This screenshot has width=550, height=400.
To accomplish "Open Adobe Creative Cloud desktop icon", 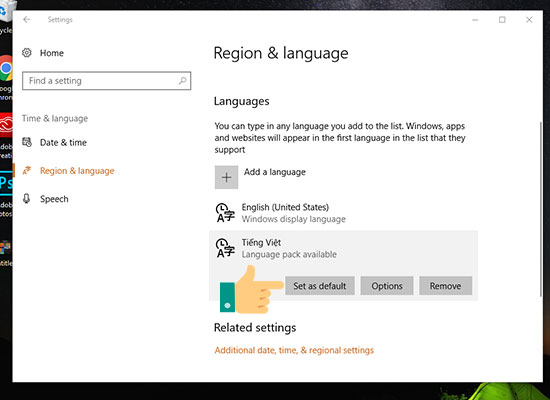I will pos(6,125).
